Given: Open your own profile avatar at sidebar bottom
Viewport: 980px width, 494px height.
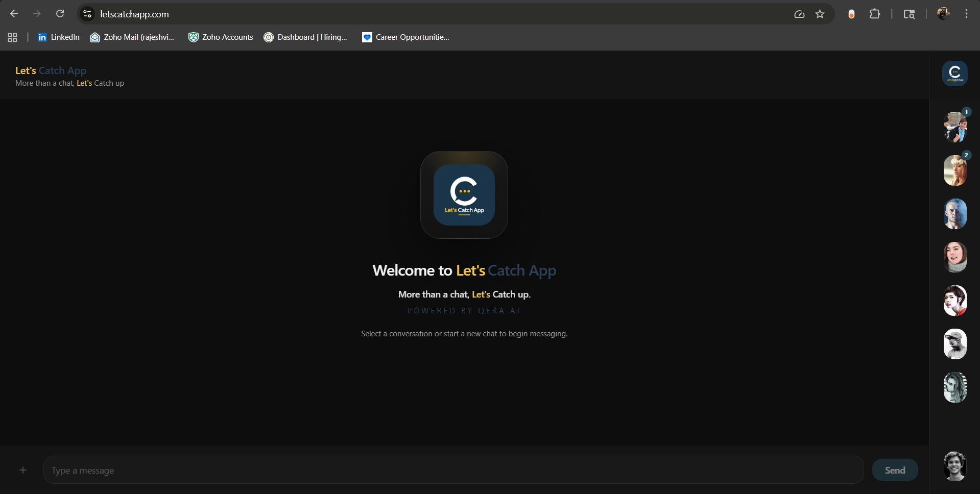Looking at the screenshot, I should click(x=955, y=466).
